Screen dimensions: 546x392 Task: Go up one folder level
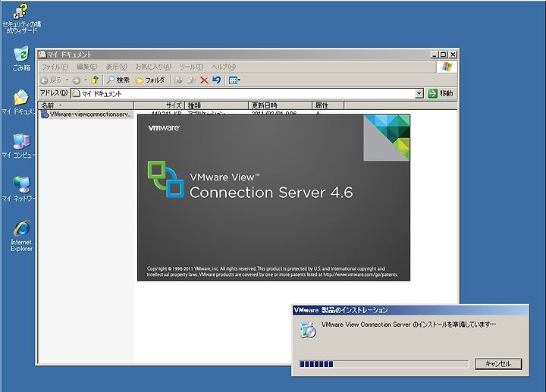coord(95,80)
